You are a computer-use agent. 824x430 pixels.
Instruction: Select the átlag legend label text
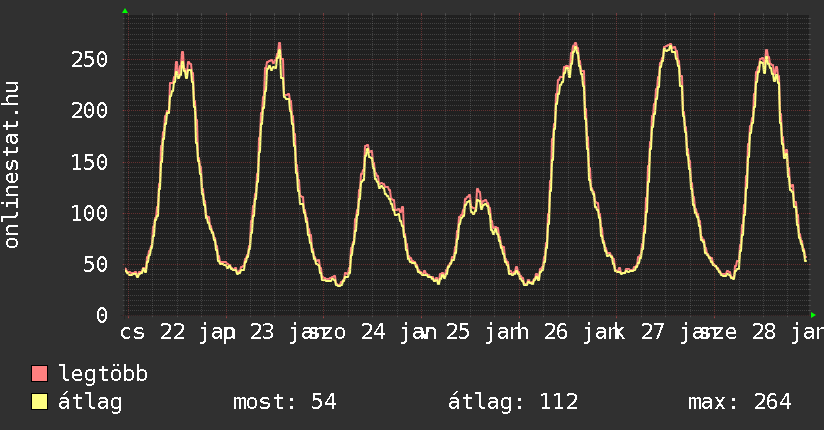(x=90, y=402)
